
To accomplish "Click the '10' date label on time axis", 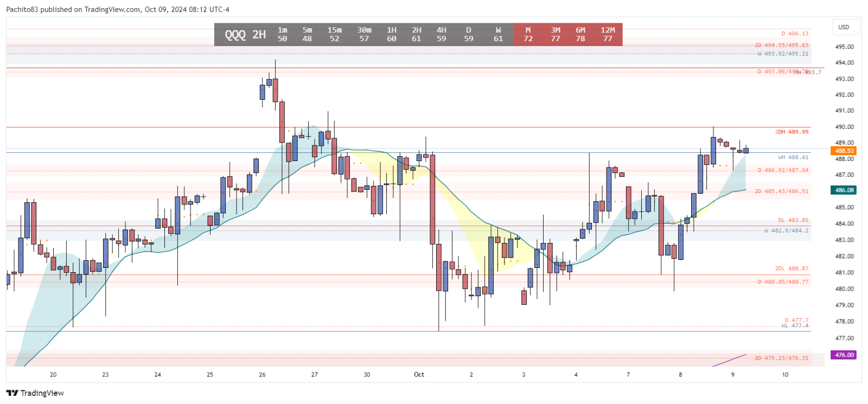I will [x=785, y=375].
